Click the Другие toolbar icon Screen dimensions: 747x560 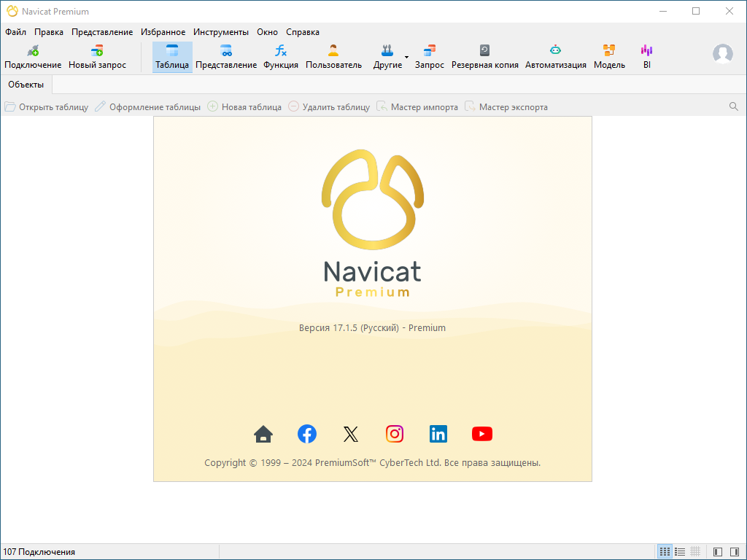pyautogui.click(x=387, y=57)
